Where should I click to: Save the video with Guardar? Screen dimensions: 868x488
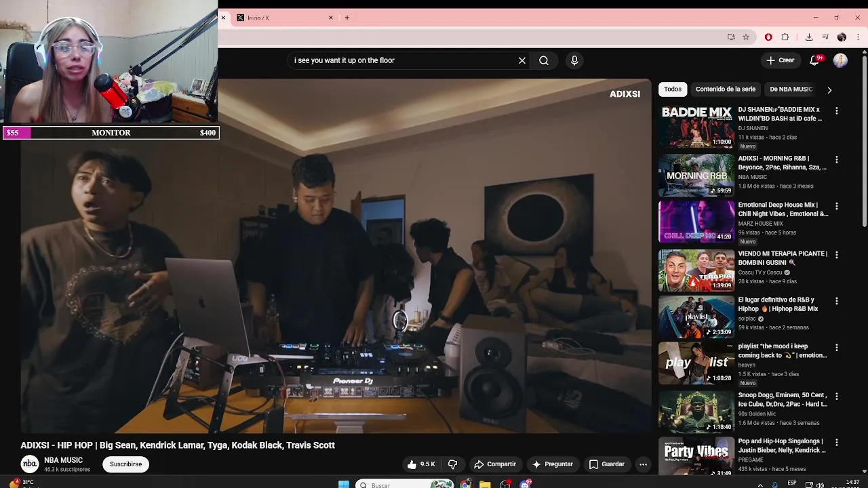[x=606, y=464]
